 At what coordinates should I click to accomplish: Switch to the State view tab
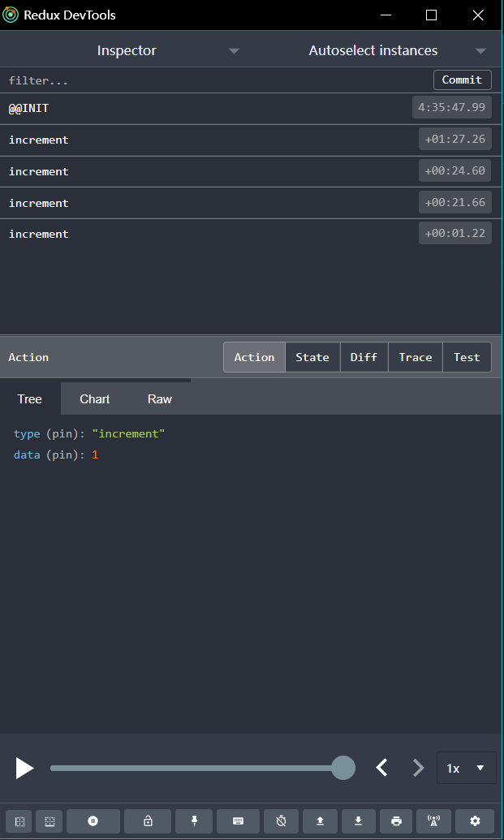point(312,357)
